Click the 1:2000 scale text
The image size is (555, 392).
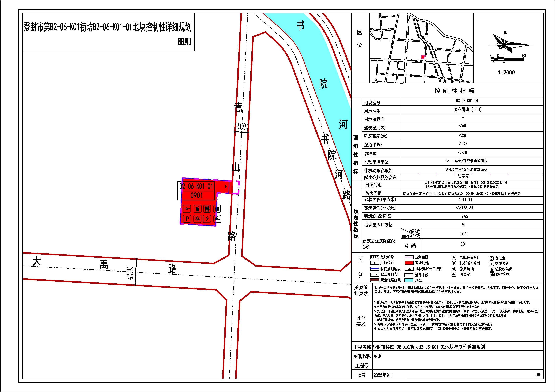click(x=506, y=72)
